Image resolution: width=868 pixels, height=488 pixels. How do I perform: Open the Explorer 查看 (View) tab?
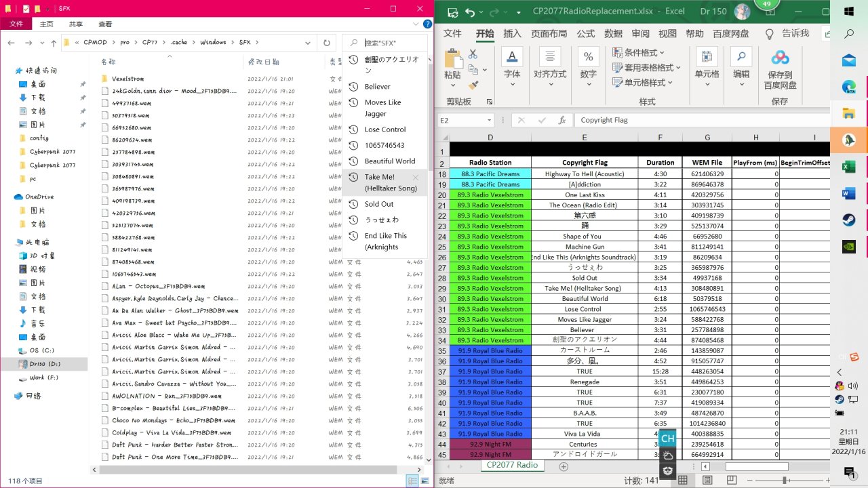(x=105, y=24)
